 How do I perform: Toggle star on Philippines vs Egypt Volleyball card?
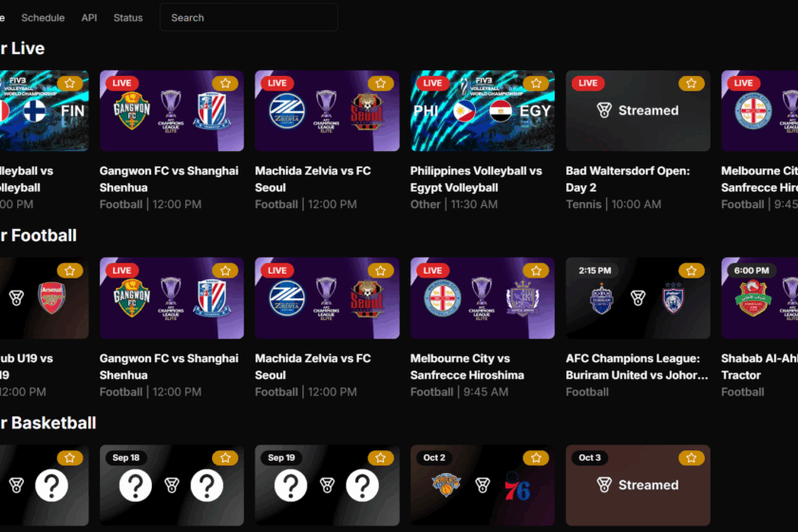pyautogui.click(x=536, y=83)
